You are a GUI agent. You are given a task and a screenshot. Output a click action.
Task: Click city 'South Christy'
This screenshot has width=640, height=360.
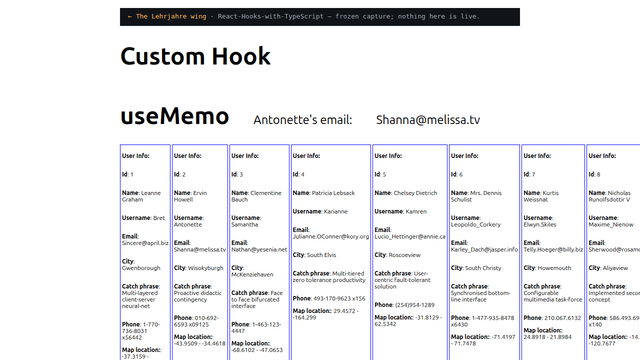pyautogui.click(x=483, y=268)
